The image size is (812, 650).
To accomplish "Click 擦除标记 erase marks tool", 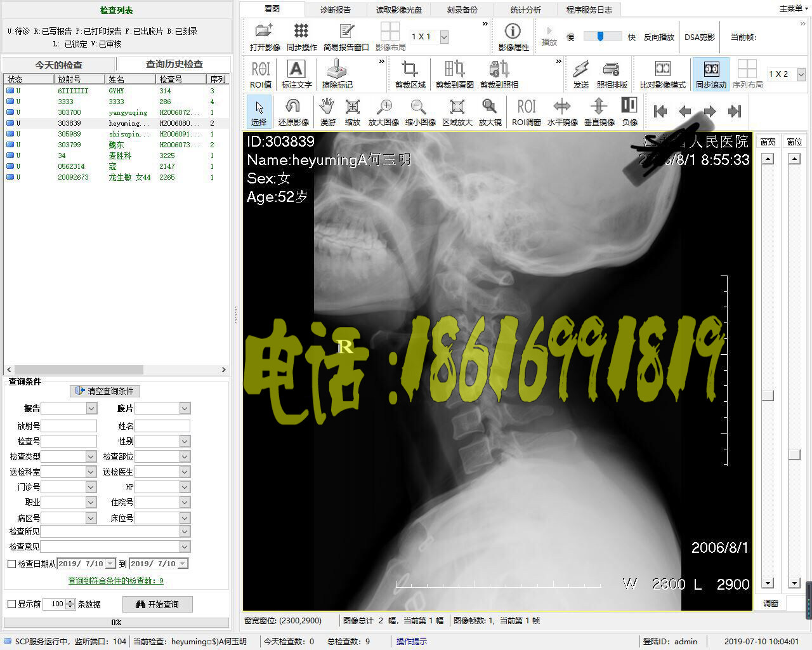I will pos(337,74).
